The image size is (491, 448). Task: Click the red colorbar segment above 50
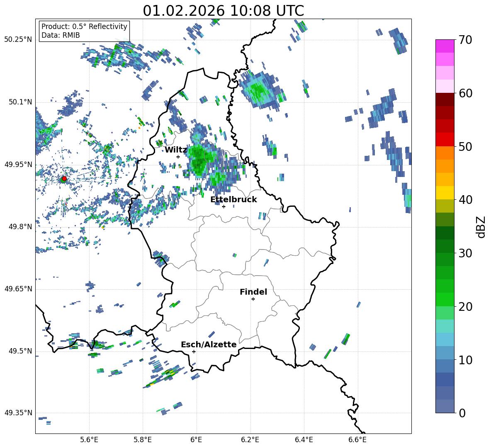point(445,140)
